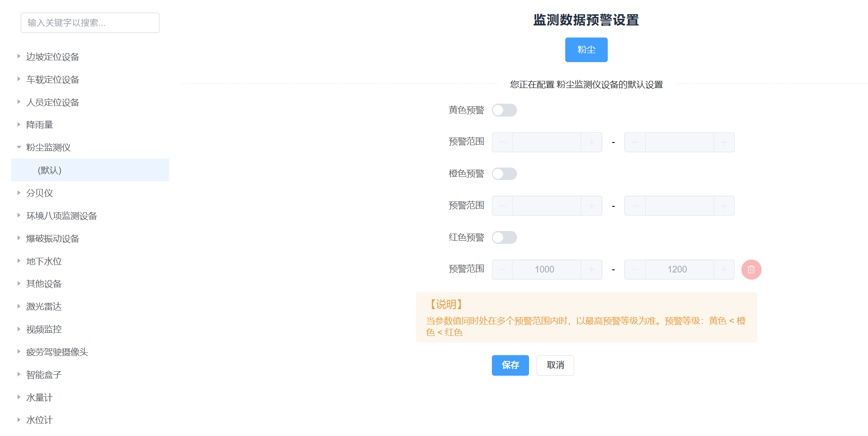Enable the 橙色预警 toggle switch

click(504, 174)
